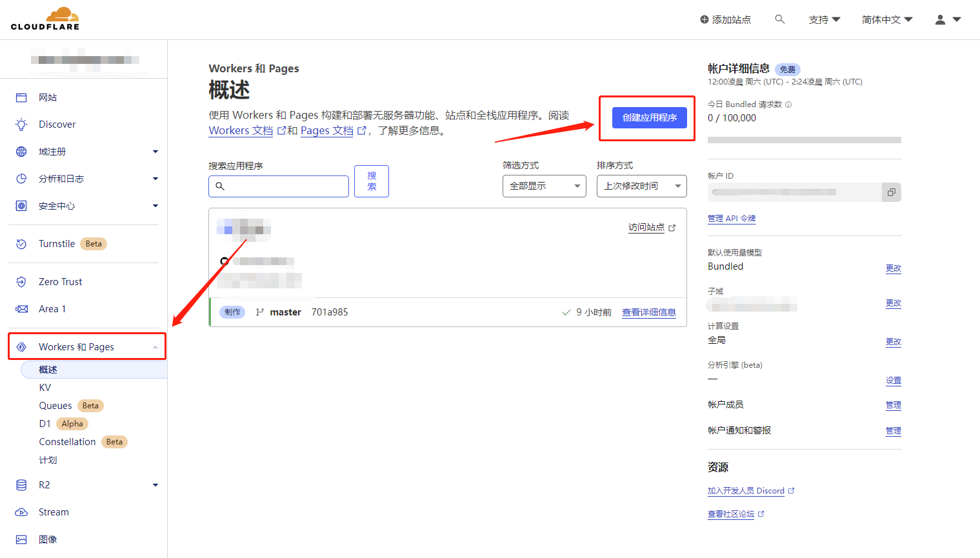Open the 计划 submenu item
980x558 pixels.
pos(48,460)
